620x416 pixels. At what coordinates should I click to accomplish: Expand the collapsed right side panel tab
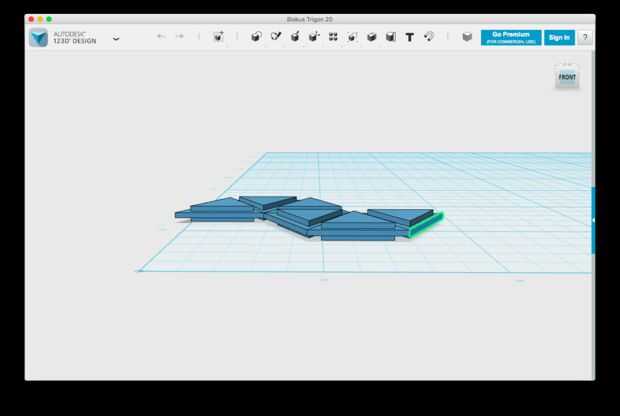point(593,221)
